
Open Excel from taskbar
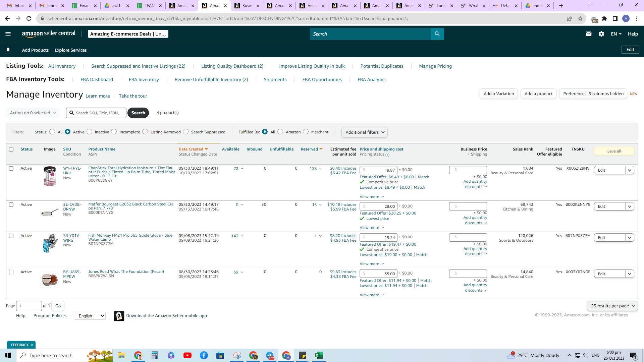[319, 355]
